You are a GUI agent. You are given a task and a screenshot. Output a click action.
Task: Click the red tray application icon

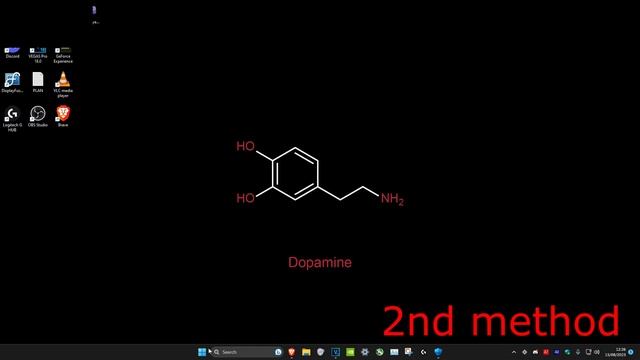[x=546, y=352]
